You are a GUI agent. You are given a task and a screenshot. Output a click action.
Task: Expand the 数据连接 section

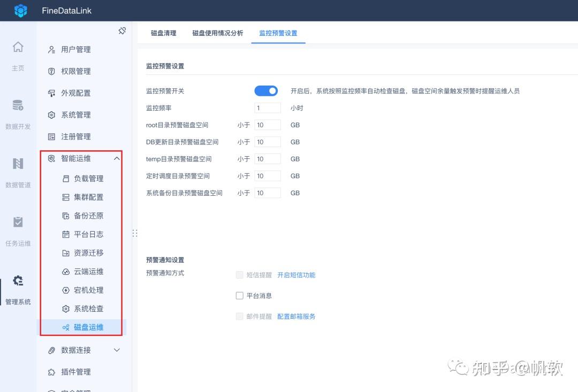[117, 350]
